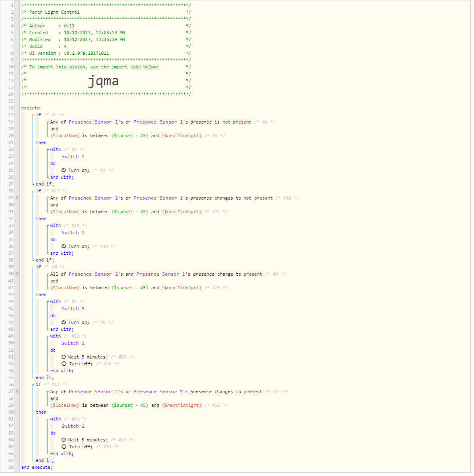Select the if statement #17
This screenshot has height=476, width=474.
(39, 192)
